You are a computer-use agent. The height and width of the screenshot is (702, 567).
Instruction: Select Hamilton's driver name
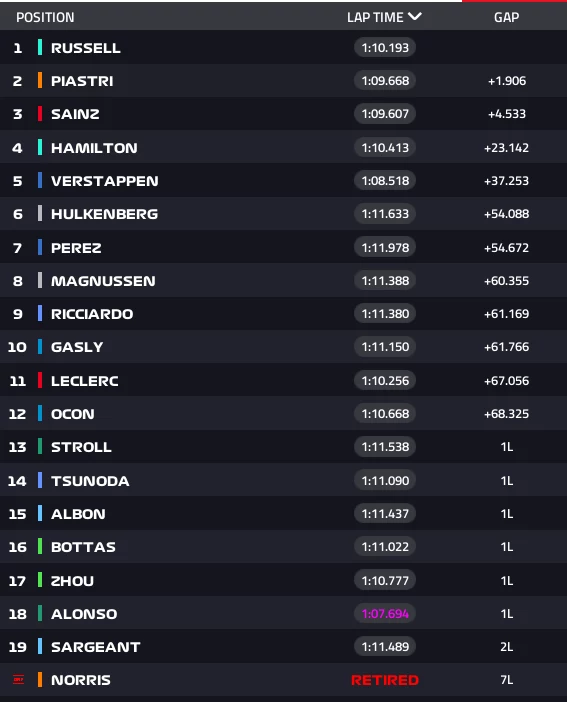(x=94, y=148)
